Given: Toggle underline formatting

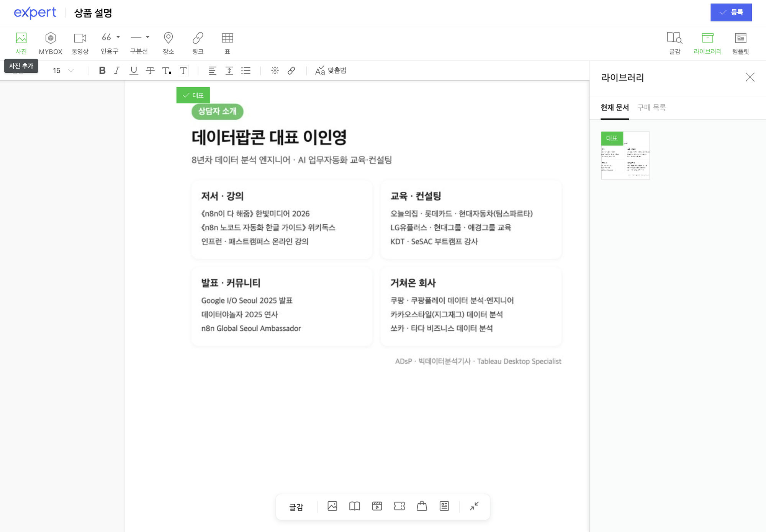Looking at the screenshot, I should pos(133,70).
